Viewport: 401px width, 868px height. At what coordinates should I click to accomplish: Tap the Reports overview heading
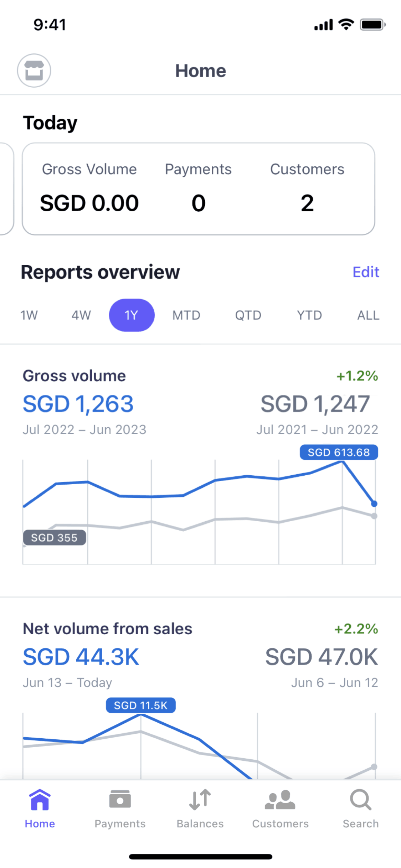point(101,272)
